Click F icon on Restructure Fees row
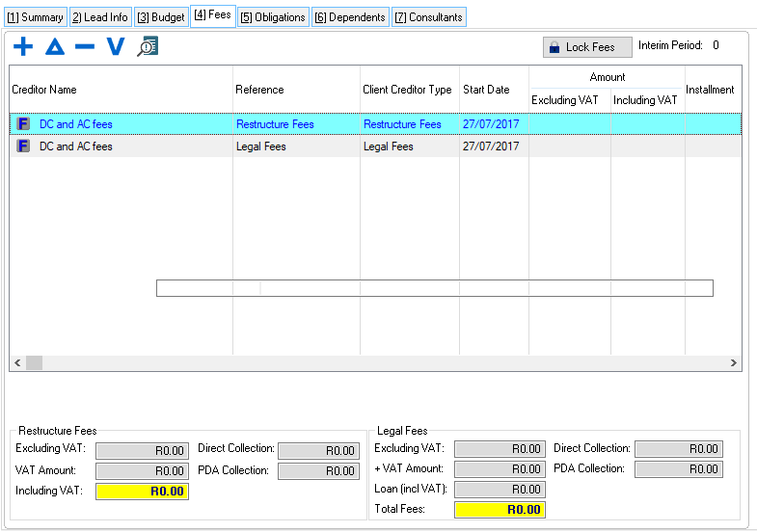 pyautogui.click(x=24, y=124)
